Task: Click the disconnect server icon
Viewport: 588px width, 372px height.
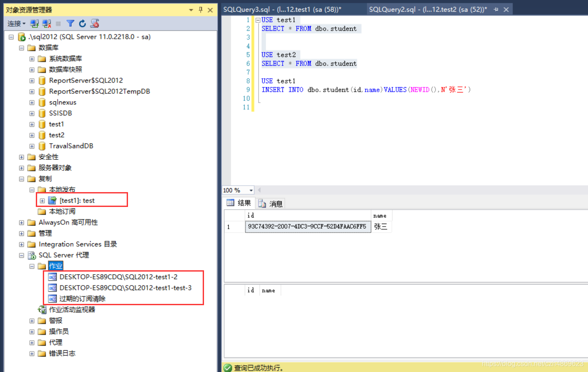Action: pos(47,24)
